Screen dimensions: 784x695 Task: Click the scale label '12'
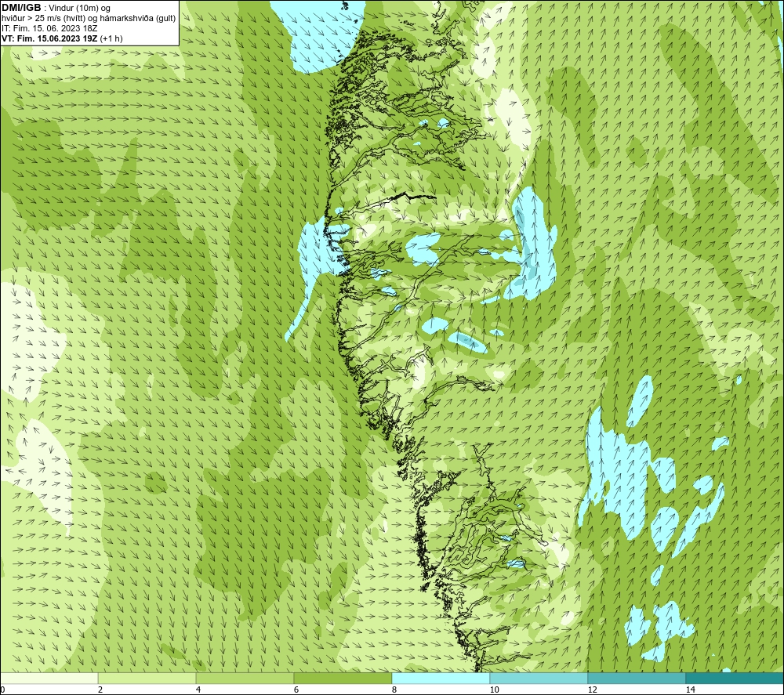pos(592,690)
